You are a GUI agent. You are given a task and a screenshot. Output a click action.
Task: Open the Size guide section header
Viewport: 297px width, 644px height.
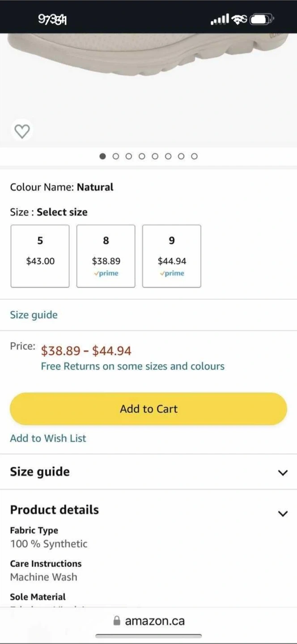[40, 472]
